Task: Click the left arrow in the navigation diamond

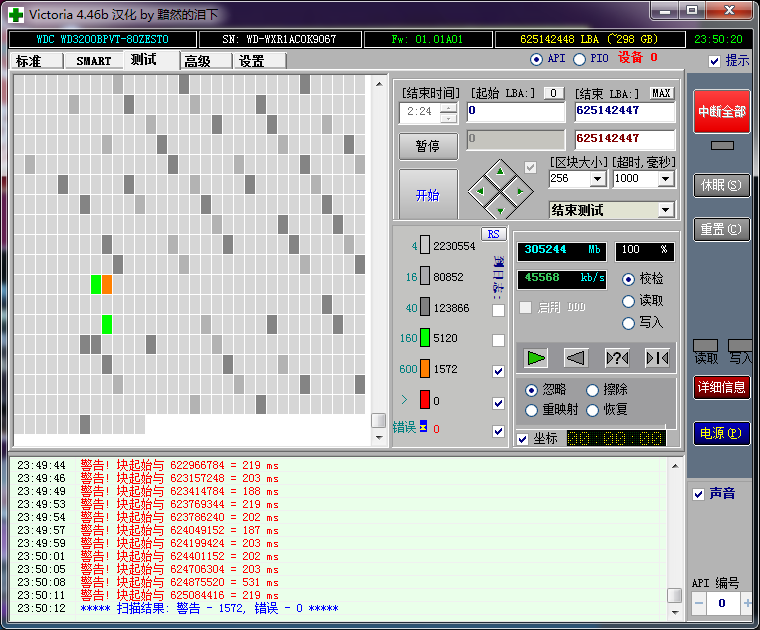Action: [480, 191]
